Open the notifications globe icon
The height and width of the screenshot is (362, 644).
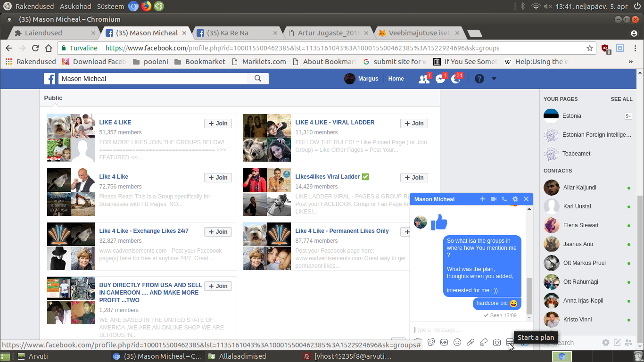coord(455,79)
